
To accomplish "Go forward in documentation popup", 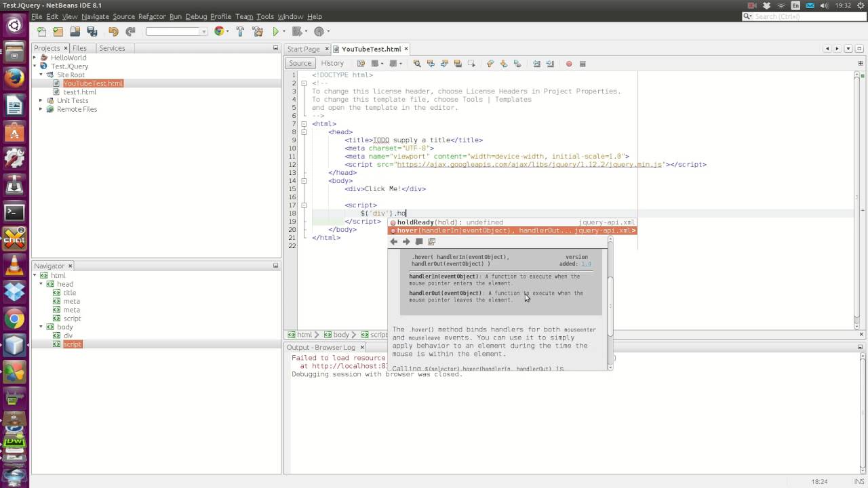I will [x=406, y=241].
